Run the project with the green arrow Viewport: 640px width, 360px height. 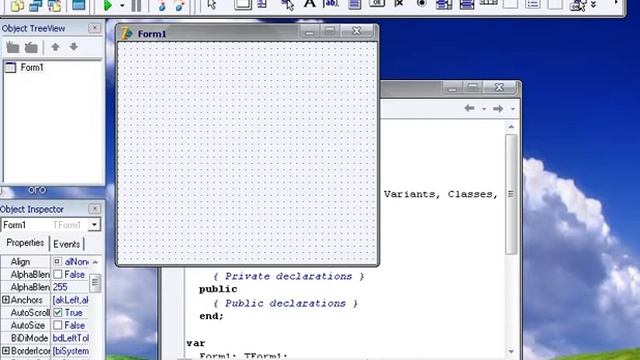pos(108,5)
